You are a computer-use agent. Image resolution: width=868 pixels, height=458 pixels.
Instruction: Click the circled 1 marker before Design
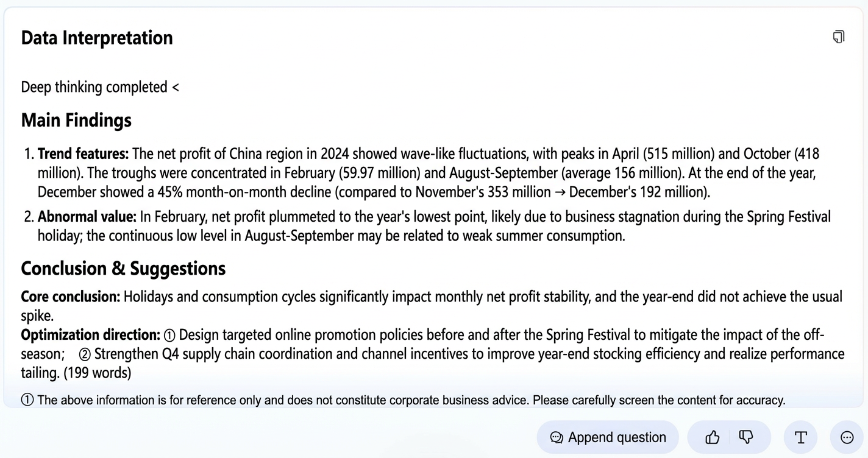click(170, 336)
